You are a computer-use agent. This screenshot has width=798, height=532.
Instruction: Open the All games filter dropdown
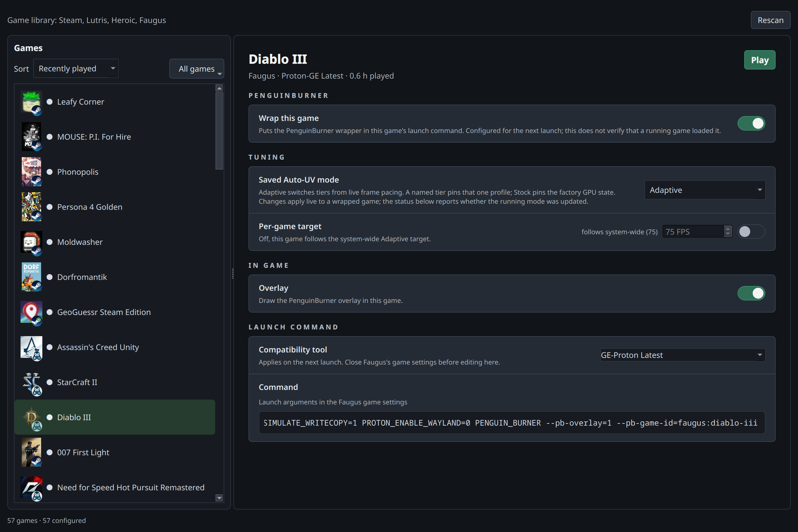click(197, 69)
